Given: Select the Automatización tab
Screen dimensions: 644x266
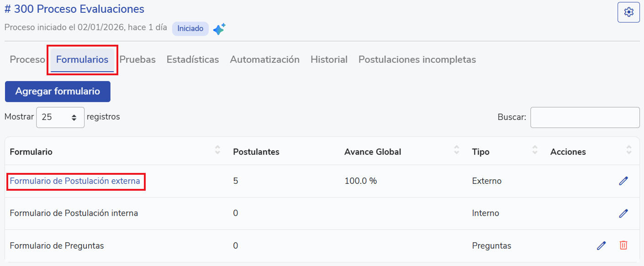Looking at the screenshot, I should (264, 60).
